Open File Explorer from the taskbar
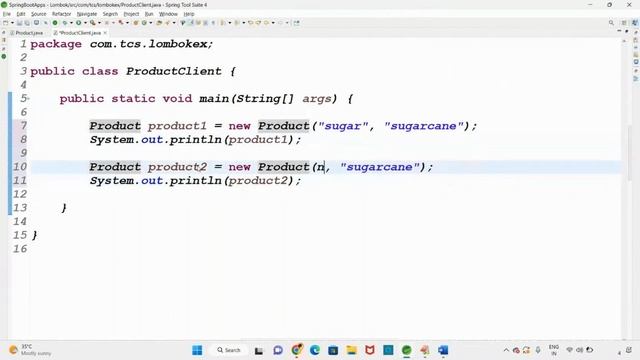 351,350
